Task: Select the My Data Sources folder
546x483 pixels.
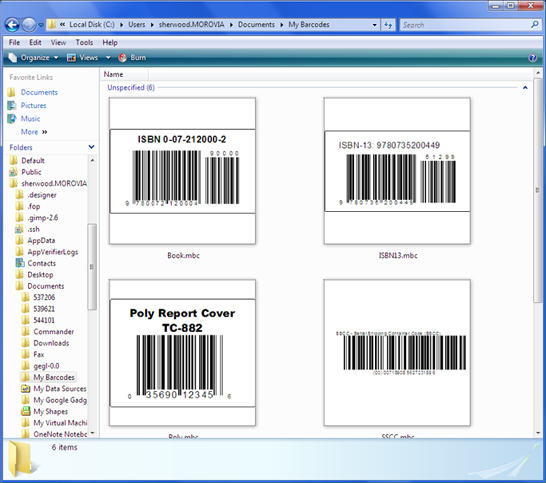Action: [60, 389]
